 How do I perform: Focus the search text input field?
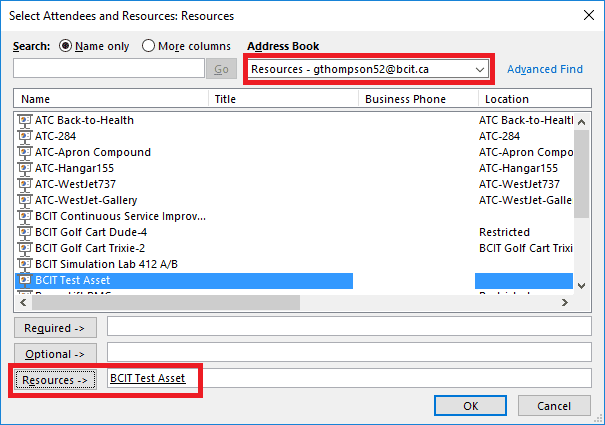click(x=109, y=69)
